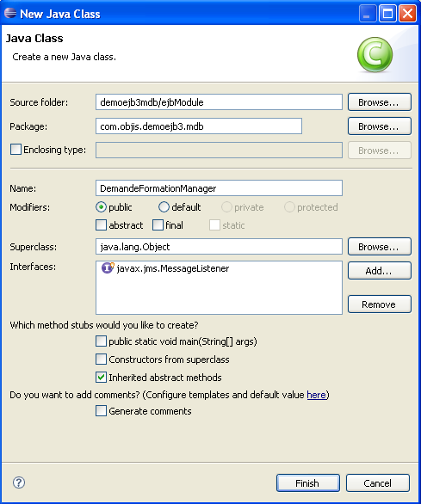Click into the Name text field
This screenshot has width=421, height=504.
pyautogui.click(x=219, y=188)
